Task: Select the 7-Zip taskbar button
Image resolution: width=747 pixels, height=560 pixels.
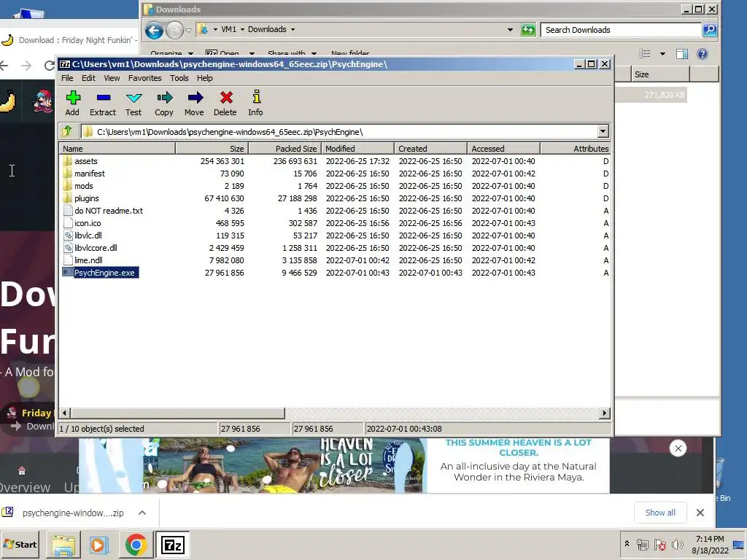Action: pyautogui.click(x=172, y=545)
